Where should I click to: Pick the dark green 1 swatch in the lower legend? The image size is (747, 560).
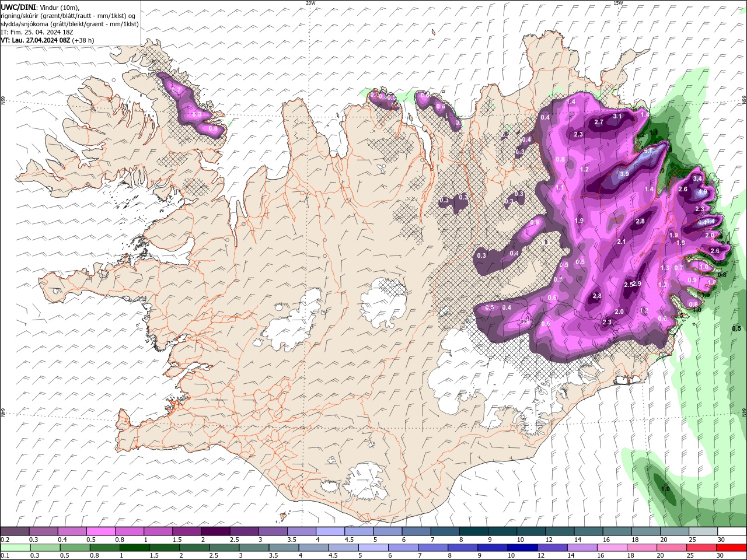coord(134,548)
